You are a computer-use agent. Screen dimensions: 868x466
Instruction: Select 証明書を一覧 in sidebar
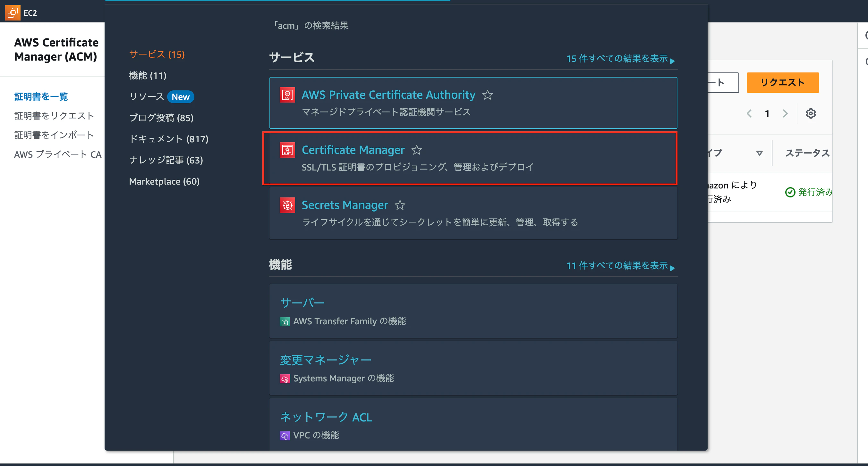tap(41, 97)
